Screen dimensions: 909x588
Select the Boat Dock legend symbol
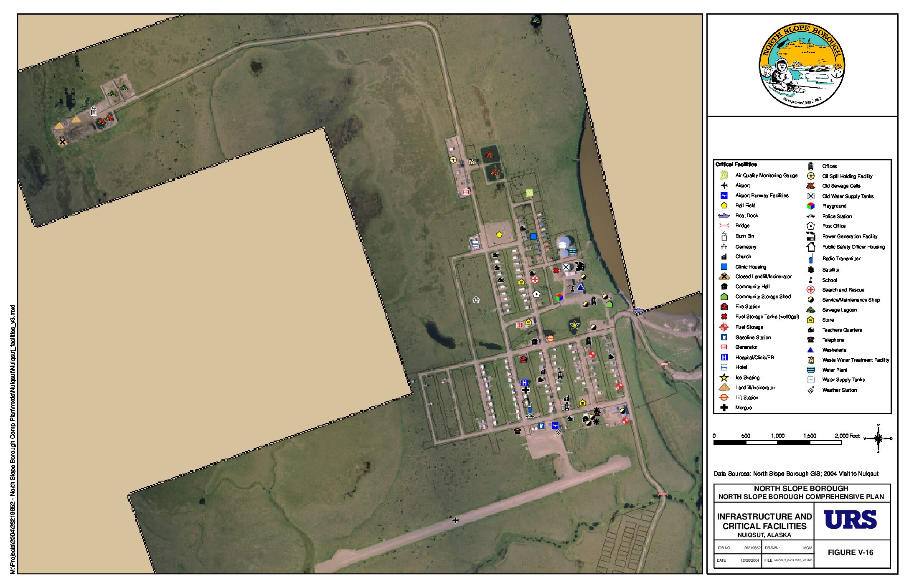[x=724, y=215]
